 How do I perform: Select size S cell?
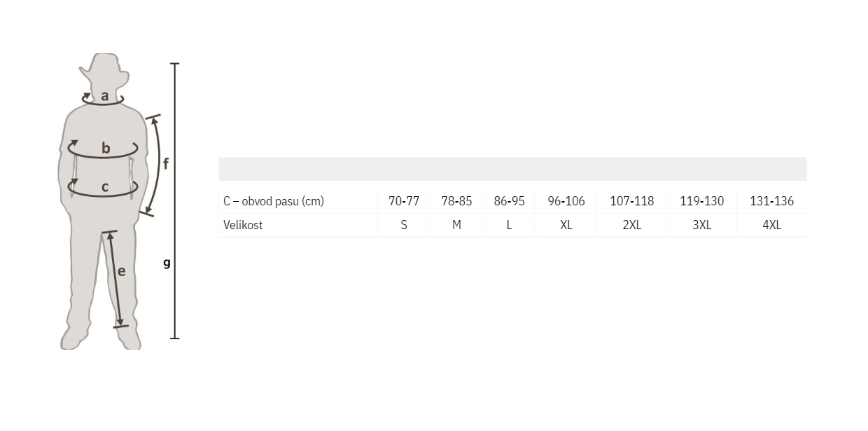point(404,225)
